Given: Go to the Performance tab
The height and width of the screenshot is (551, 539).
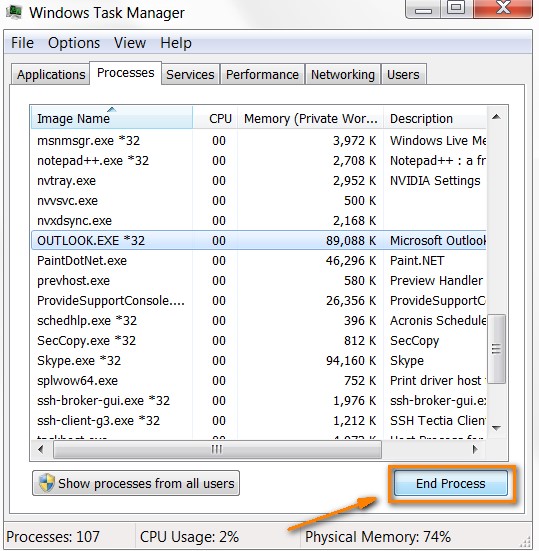Looking at the screenshot, I should (262, 74).
